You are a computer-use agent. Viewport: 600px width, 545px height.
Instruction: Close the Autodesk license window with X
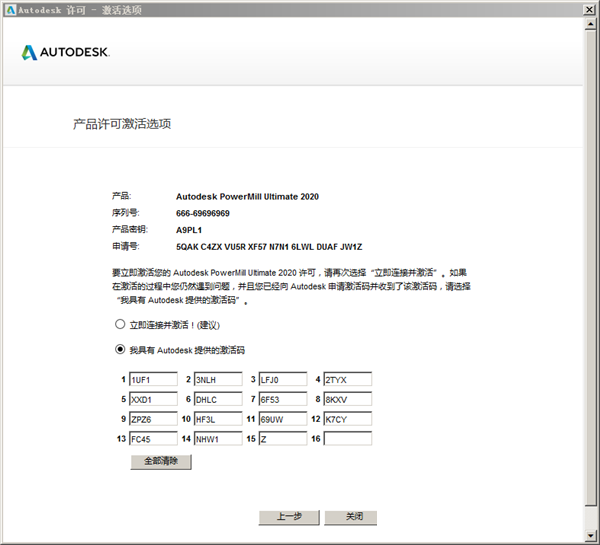point(589,10)
